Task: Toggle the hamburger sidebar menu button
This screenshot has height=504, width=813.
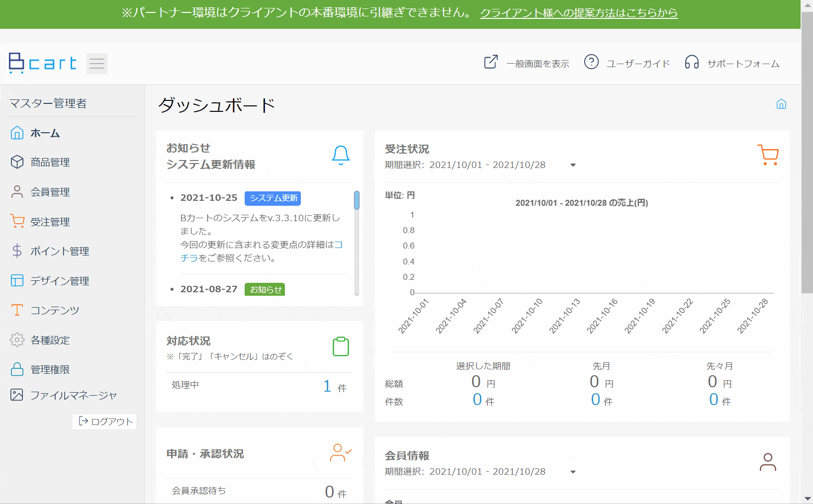Action: 97,64
